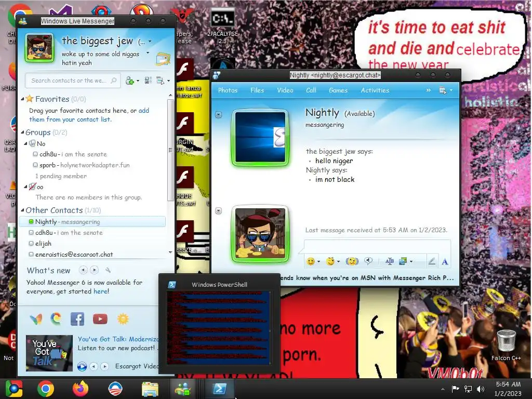Open the Photos tab in chat window
The image size is (532, 399).
pos(228,90)
